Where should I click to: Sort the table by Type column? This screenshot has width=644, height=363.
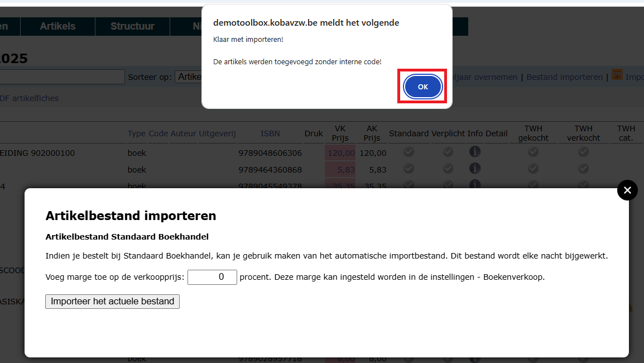coord(136,133)
